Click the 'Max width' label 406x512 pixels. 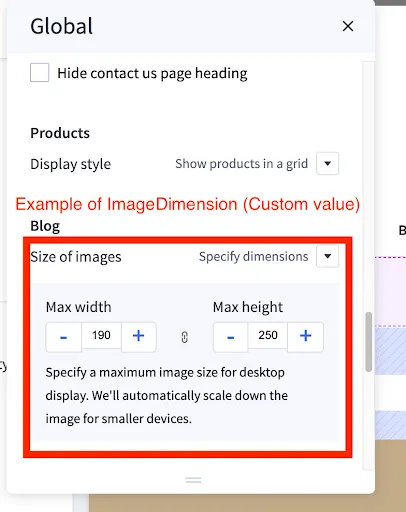[x=78, y=307]
